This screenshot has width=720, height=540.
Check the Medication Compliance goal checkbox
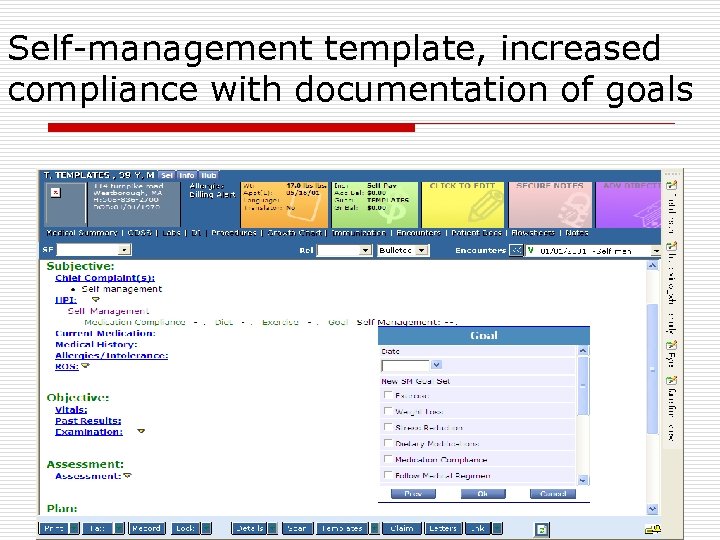[x=388, y=459]
